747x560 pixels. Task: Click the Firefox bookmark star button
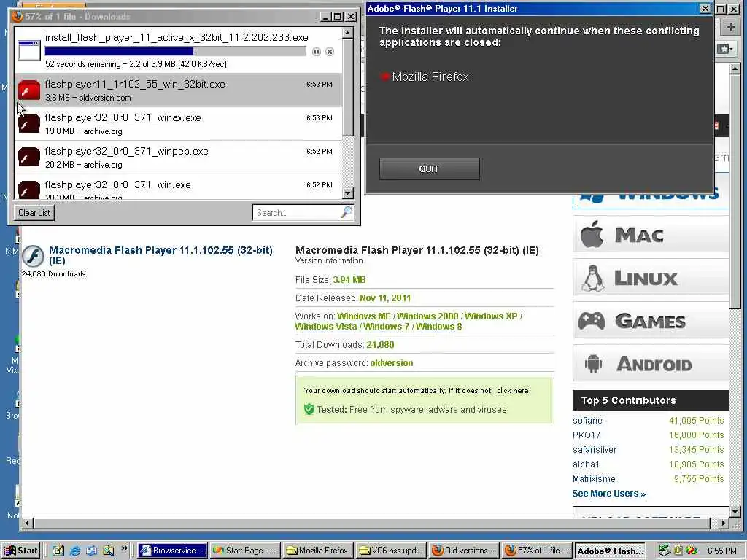click(724, 49)
